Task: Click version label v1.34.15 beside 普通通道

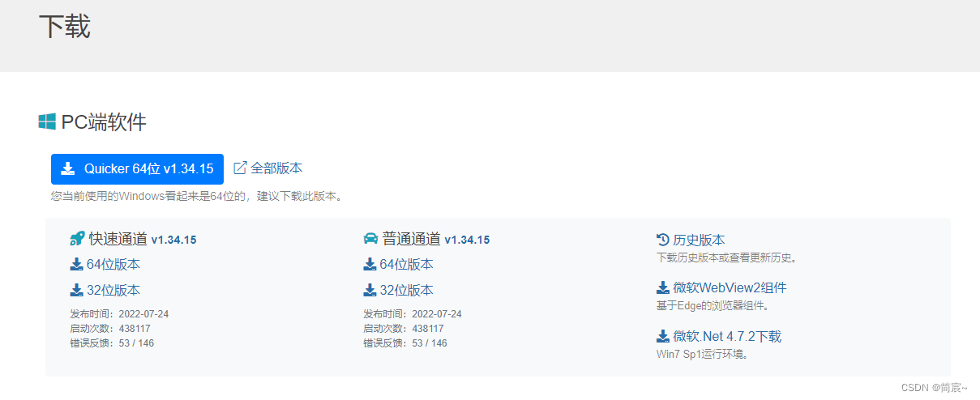Action: [467, 240]
